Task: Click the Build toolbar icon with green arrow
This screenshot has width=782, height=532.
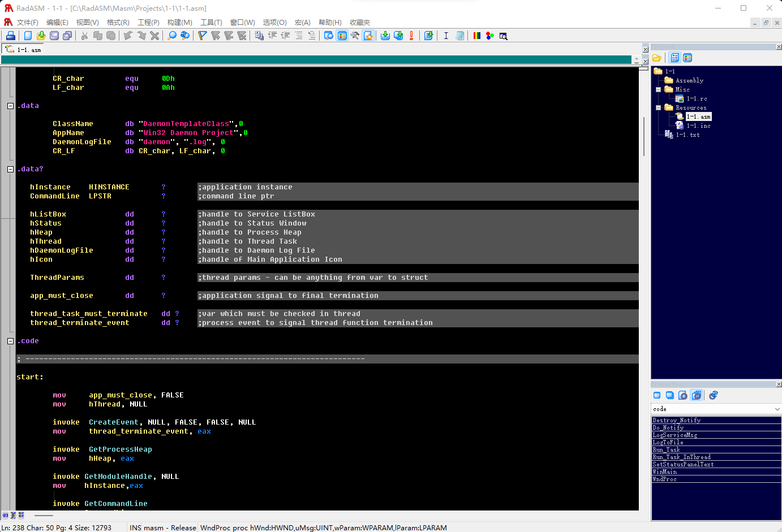Action: click(398, 36)
